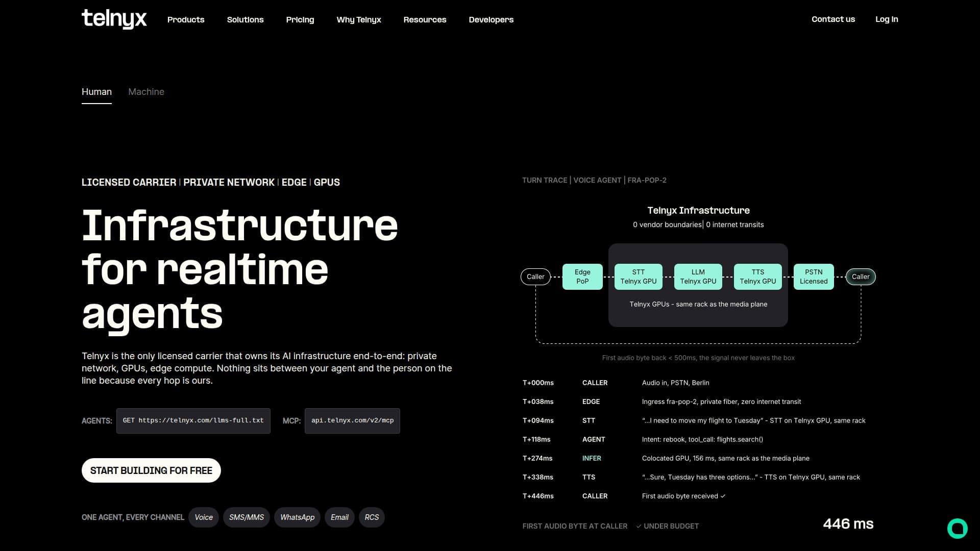Viewport: 980px width, 551px height.
Task: Select the RCS channel pill
Action: click(372, 517)
